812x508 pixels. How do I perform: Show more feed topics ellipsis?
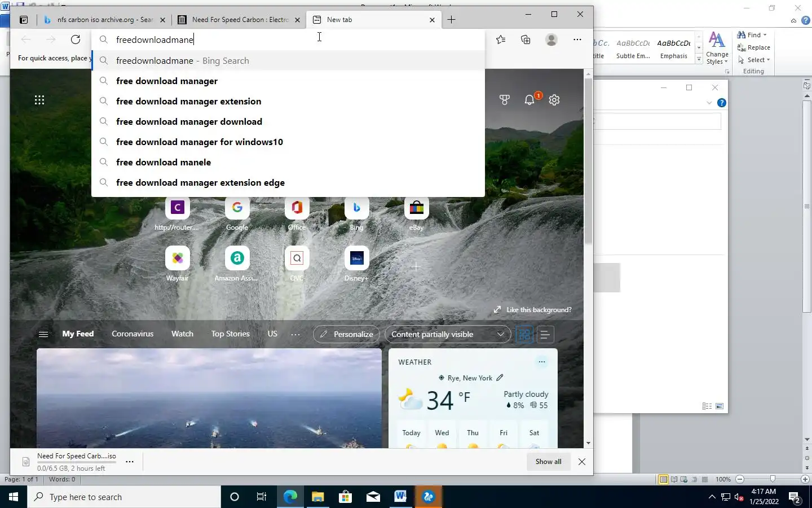(x=295, y=335)
